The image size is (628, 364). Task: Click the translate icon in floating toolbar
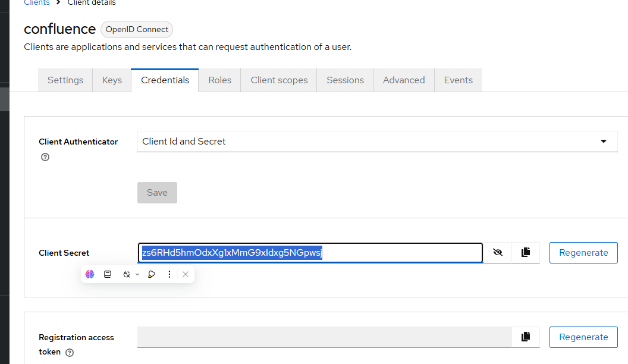pyautogui.click(x=126, y=274)
